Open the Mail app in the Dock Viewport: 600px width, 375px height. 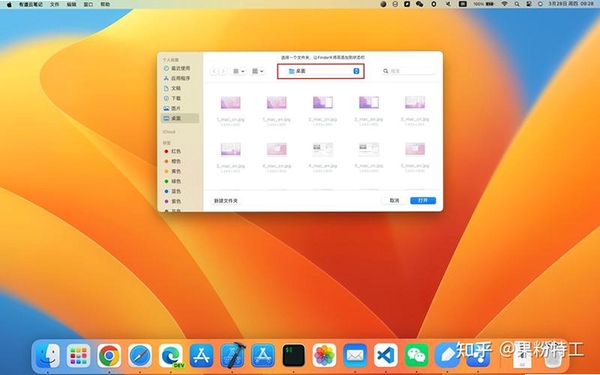[355, 356]
